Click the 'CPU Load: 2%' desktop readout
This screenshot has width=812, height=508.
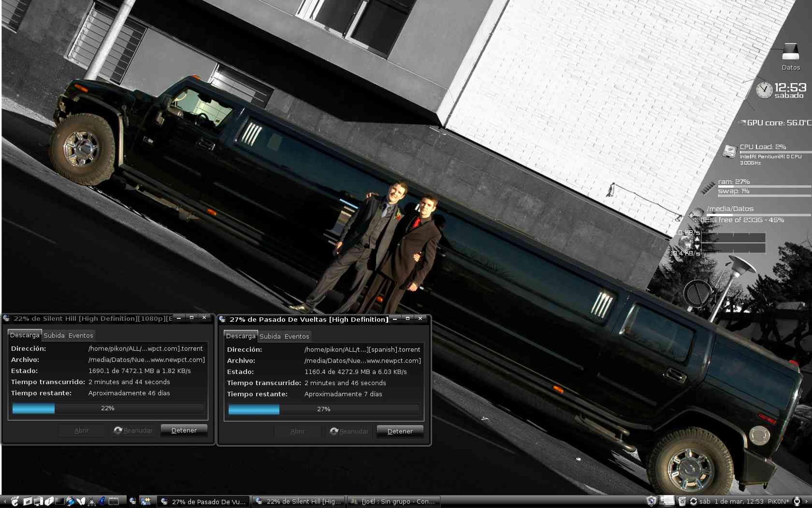(763, 147)
